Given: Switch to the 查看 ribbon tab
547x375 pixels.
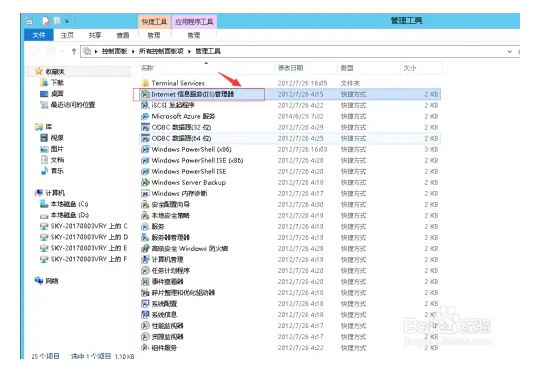Looking at the screenshot, I should click(122, 35).
